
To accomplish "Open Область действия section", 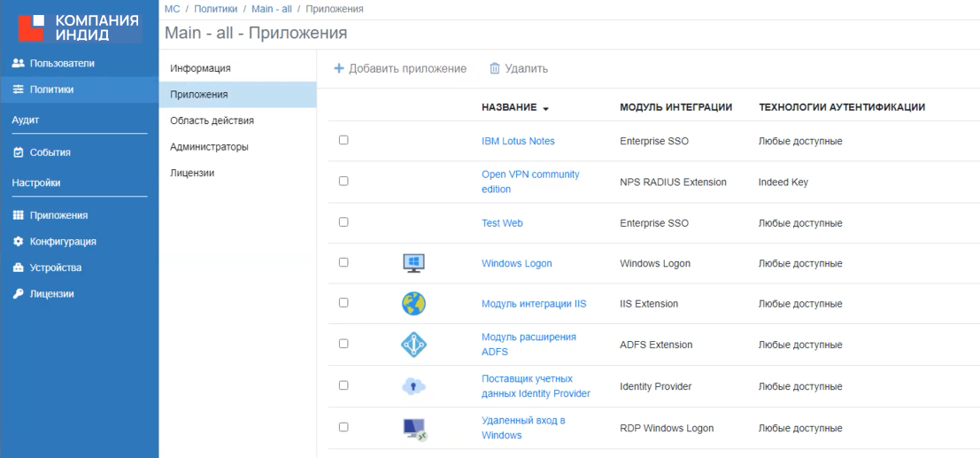I will [212, 120].
